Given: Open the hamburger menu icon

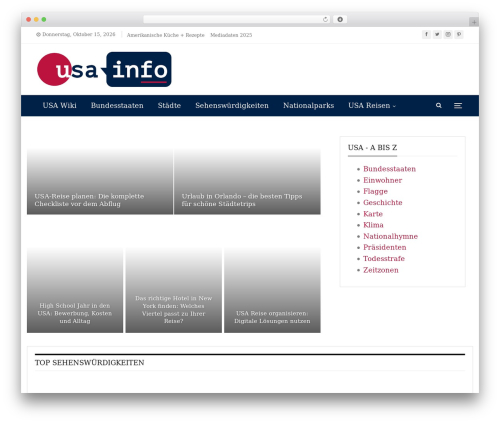Looking at the screenshot, I should (x=458, y=105).
